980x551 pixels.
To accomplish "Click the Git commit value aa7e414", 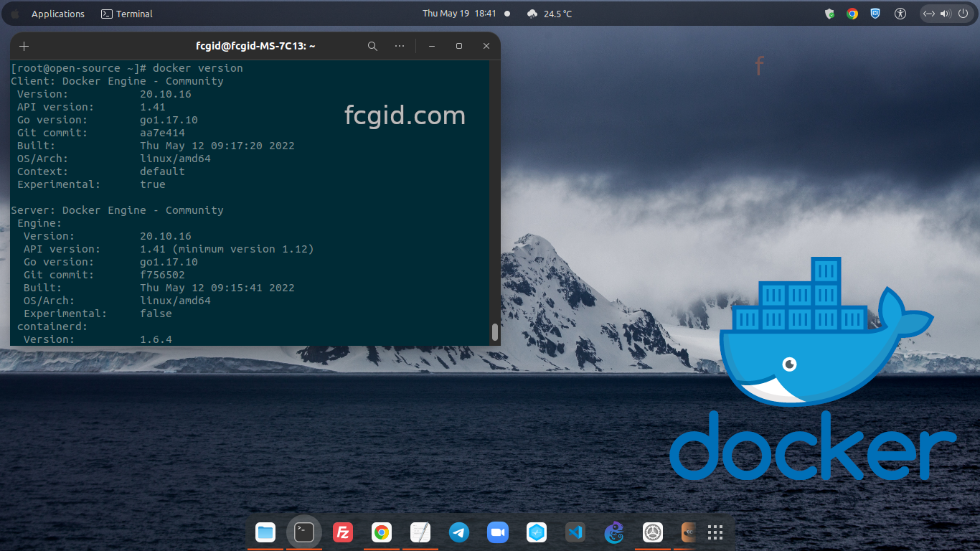I will click(162, 133).
